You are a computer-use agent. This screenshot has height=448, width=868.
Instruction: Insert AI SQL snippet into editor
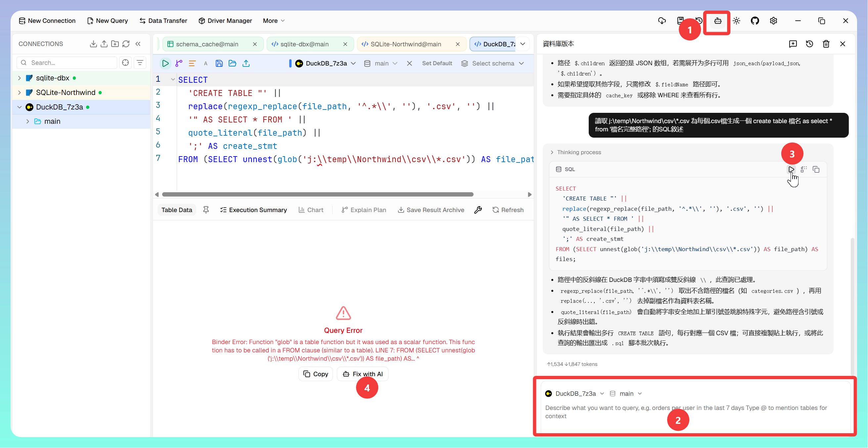coord(804,169)
